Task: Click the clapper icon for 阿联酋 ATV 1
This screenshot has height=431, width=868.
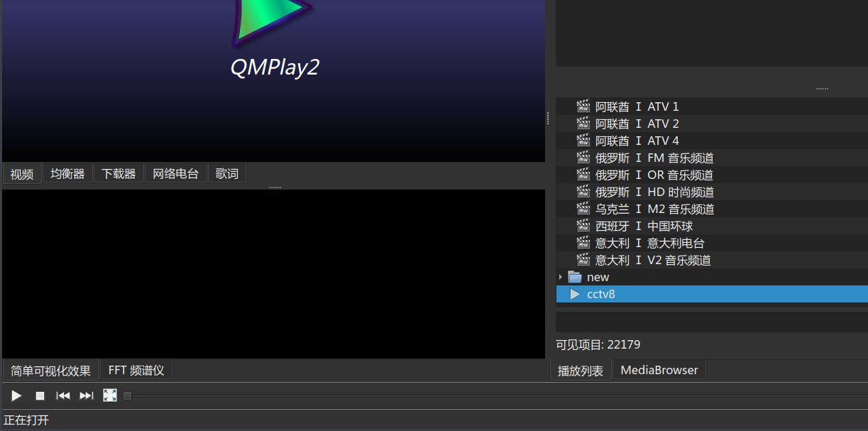Action: tap(583, 107)
